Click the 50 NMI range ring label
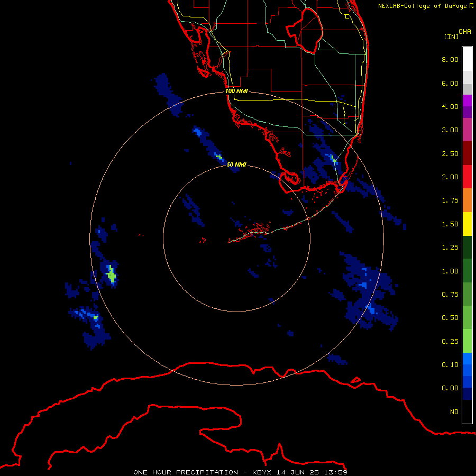476x476 pixels. tap(236, 164)
